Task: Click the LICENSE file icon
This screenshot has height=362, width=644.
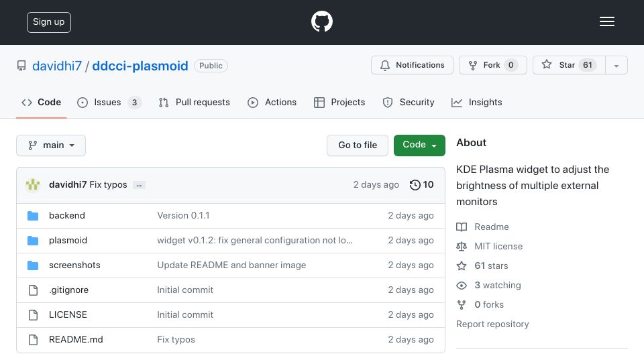Action: click(34, 315)
